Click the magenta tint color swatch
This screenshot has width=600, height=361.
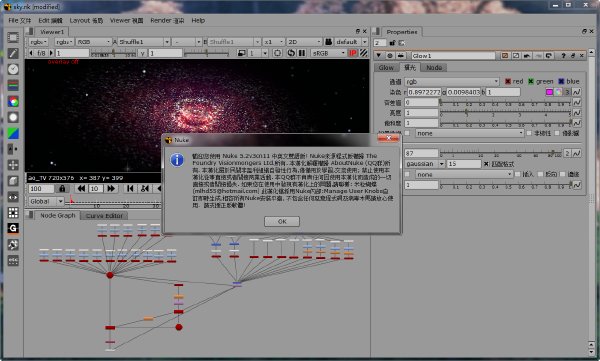tap(549, 92)
